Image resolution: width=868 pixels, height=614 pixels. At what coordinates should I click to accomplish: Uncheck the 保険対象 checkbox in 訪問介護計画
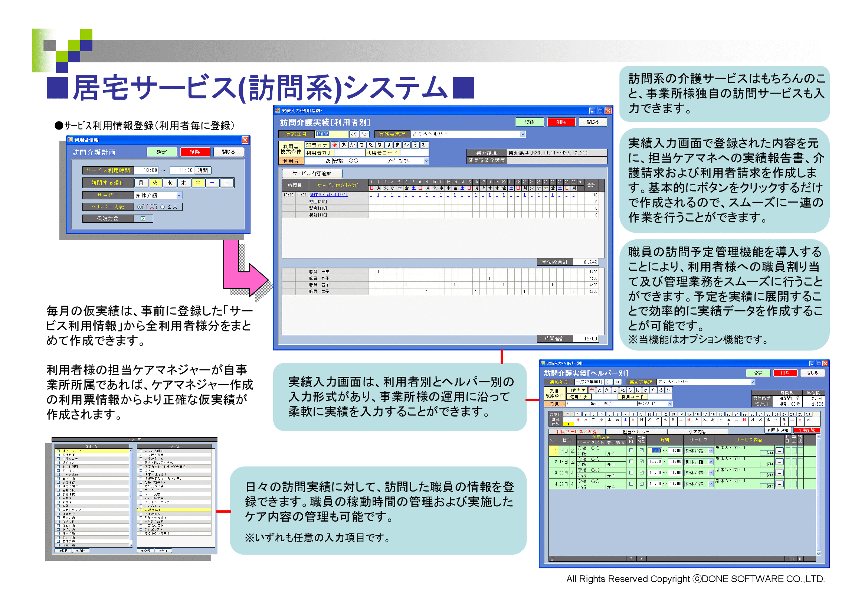click(x=143, y=219)
